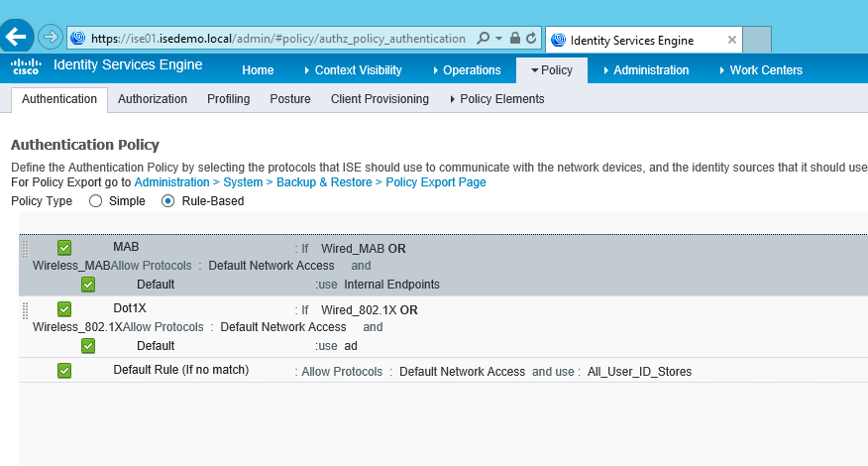The height and width of the screenshot is (466, 868).
Task: Select the Simple policy type
Action: click(x=96, y=201)
